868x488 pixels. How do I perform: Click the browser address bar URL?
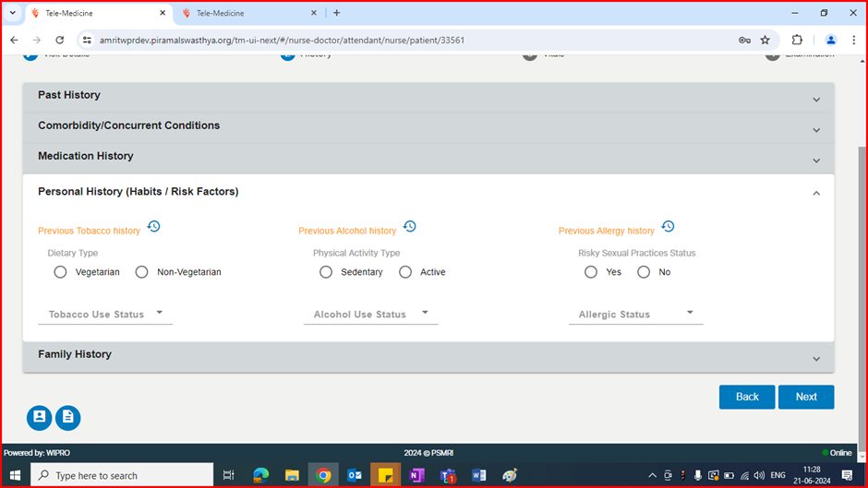[x=282, y=40]
